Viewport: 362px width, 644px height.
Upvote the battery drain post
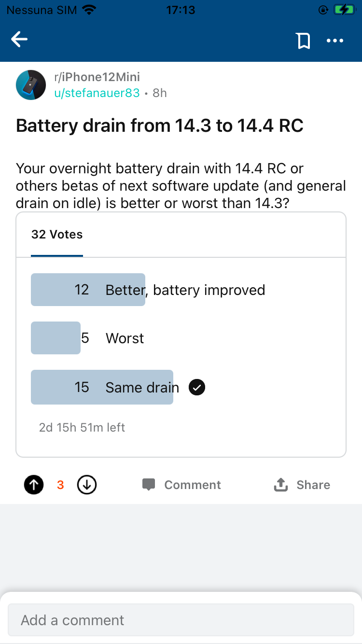[34, 485]
